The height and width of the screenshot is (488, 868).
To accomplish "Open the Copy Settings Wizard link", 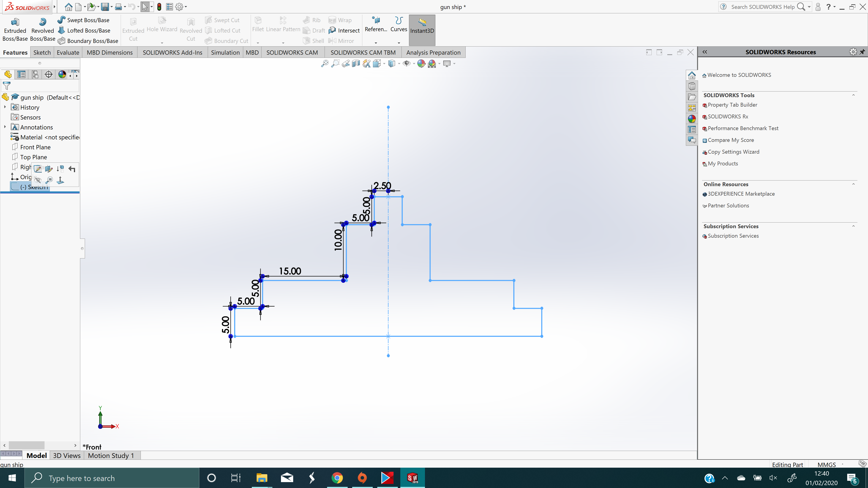I will coord(733,152).
